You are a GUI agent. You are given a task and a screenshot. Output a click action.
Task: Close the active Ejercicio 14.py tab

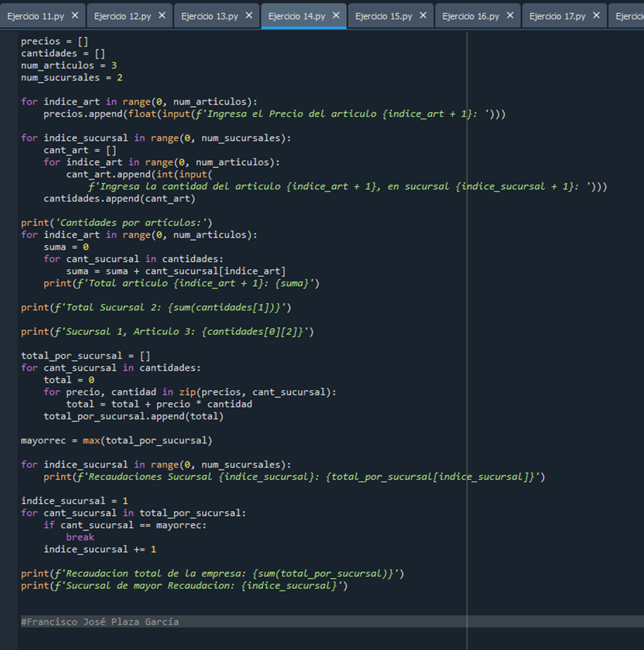[336, 15]
